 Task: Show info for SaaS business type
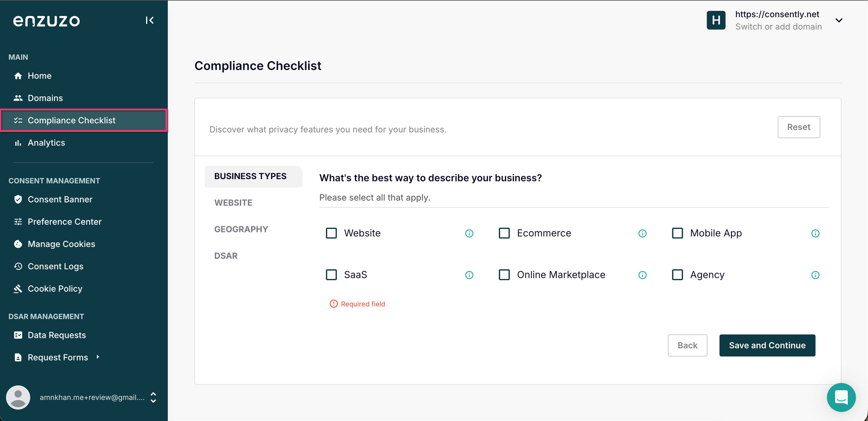(x=469, y=275)
